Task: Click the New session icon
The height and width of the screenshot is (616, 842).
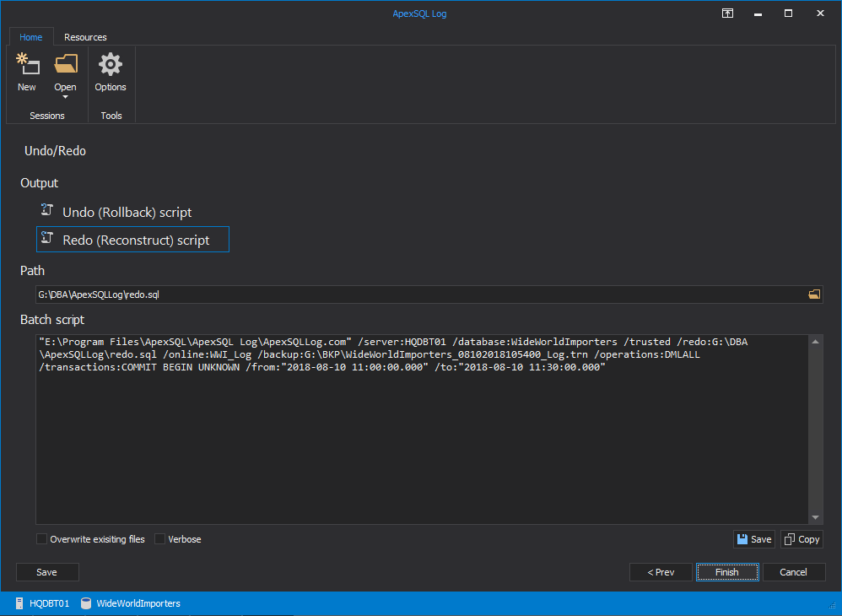Action: pos(27,64)
